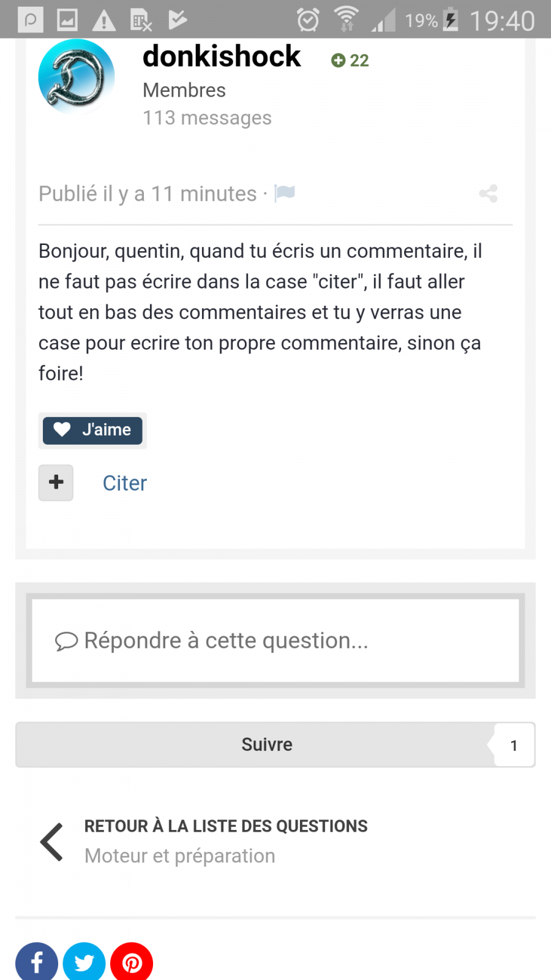This screenshot has width=551, height=980.
Task: Share on Facebook
Action: [37, 963]
